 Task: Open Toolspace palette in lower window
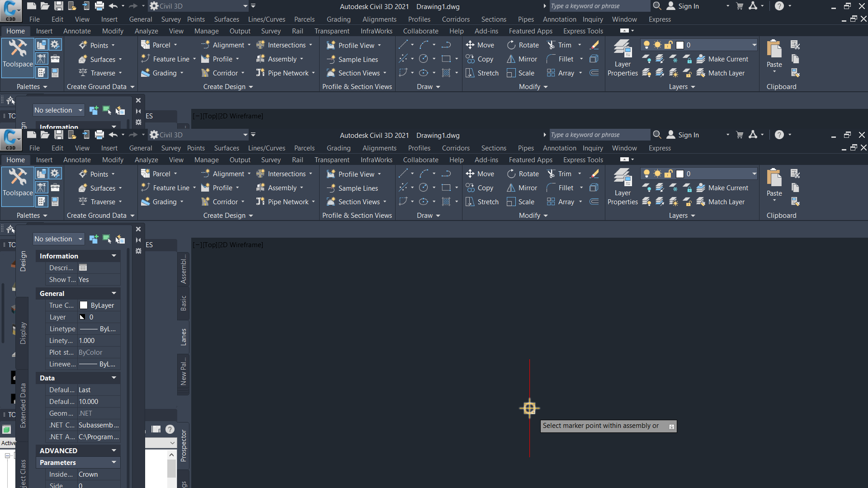[x=18, y=186]
